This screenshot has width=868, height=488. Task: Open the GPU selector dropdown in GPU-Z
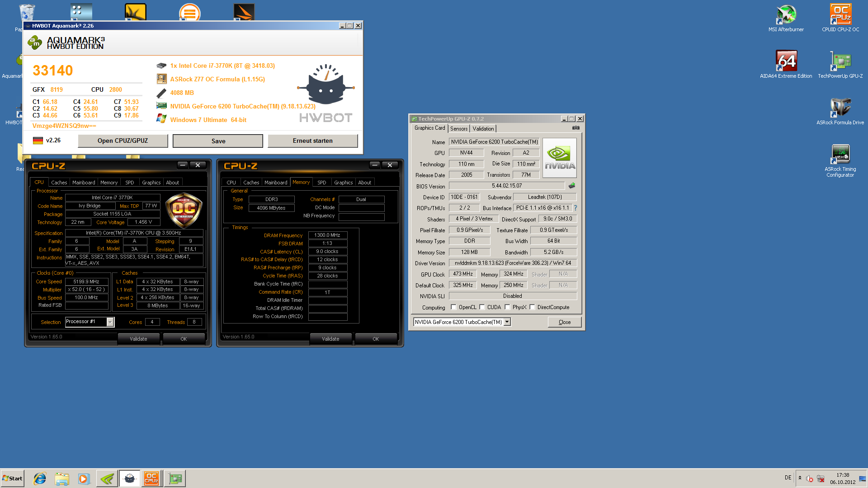coord(507,322)
